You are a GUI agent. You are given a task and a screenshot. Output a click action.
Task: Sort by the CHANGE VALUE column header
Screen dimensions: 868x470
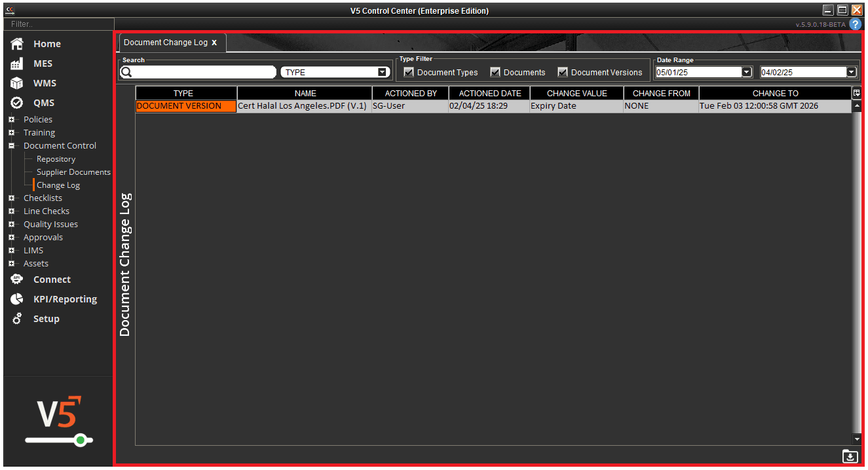577,93
